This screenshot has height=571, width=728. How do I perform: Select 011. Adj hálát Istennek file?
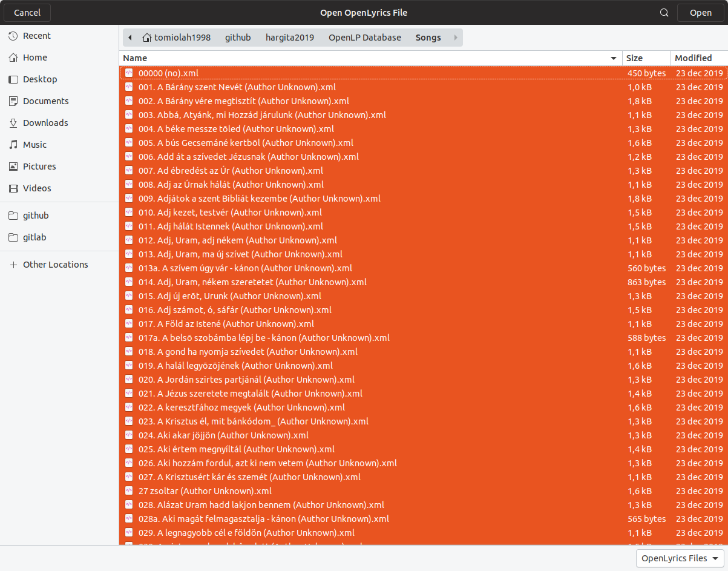(x=424, y=226)
